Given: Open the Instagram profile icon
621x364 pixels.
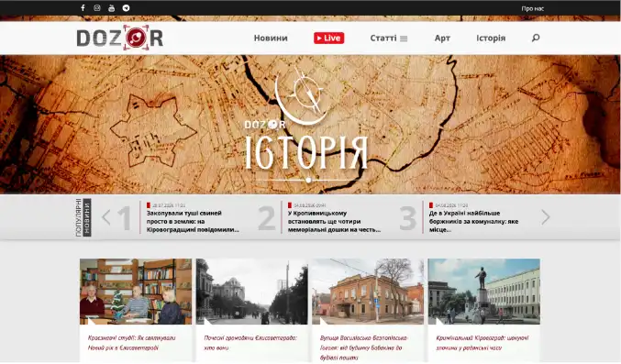Looking at the screenshot, I should (x=97, y=8).
